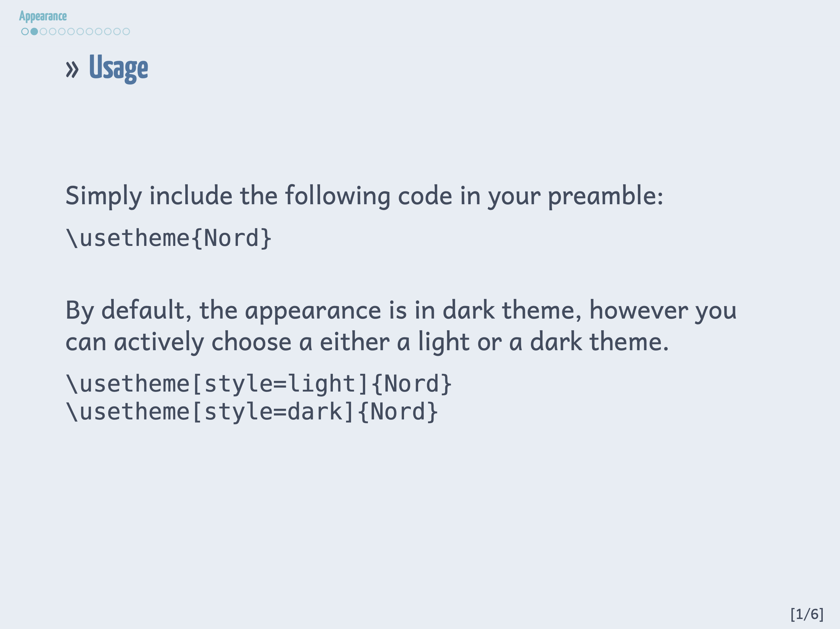Click the [1/6] page counter
This screenshot has height=629, width=840.
tap(806, 614)
